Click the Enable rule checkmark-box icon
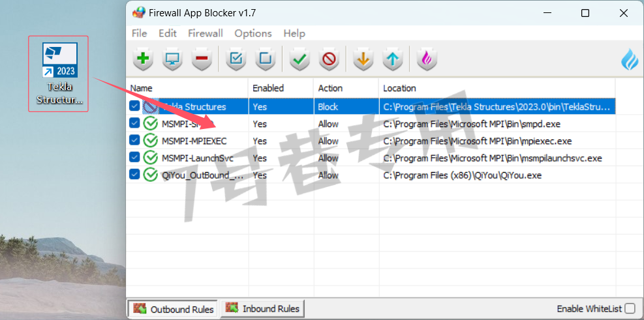Image resolution: width=644 pixels, height=320 pixels. tap(236, 59)
